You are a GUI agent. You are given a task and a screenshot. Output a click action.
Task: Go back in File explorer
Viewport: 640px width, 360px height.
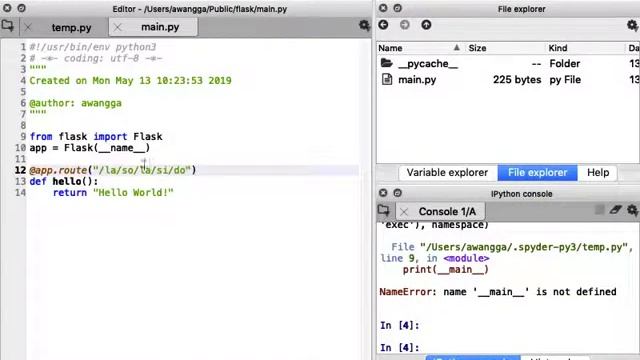pyautogui.click(x=383, y=25)
